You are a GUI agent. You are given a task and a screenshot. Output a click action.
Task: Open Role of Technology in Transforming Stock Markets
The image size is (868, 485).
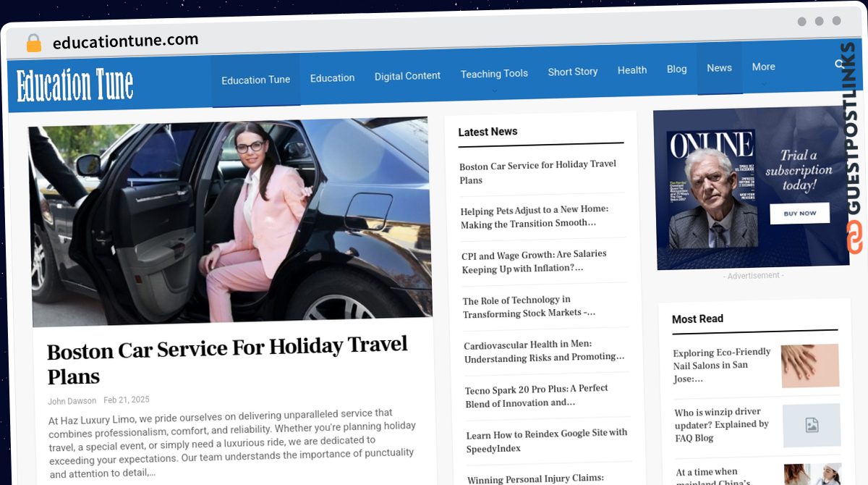(x=529, y=306)
